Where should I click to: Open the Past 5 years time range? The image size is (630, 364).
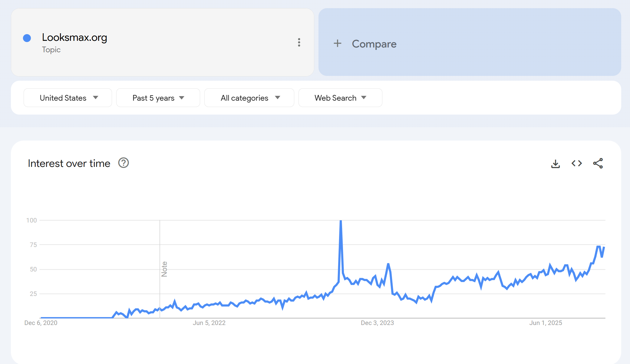click(158, 98)
